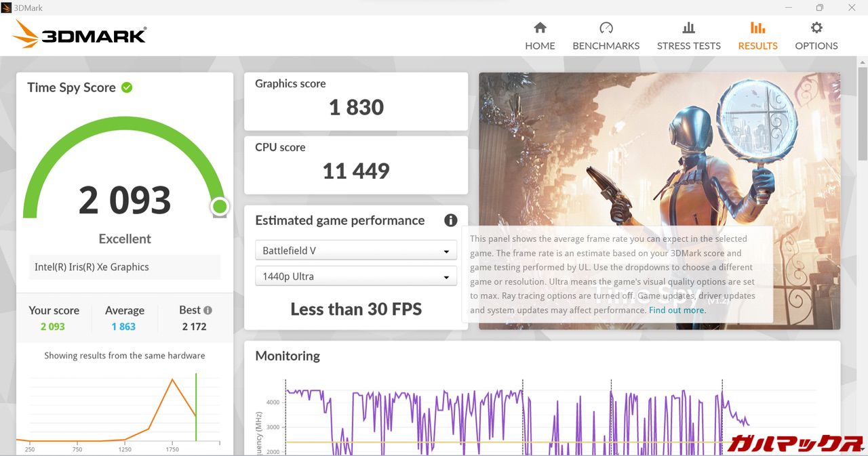Go to the BENCHMARKS tab label
868x456 pixels.
pyautogui.click(x=606, y=46)
